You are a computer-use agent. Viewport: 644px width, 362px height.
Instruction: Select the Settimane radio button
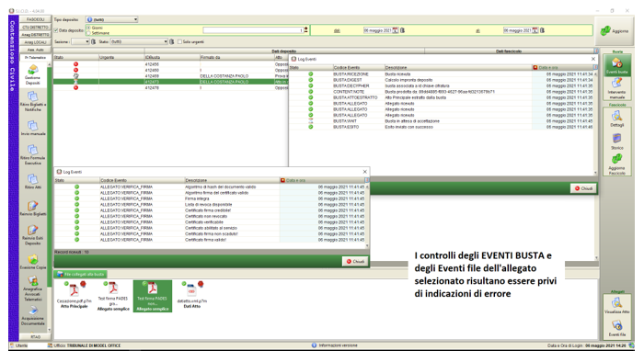click(88, 33)
